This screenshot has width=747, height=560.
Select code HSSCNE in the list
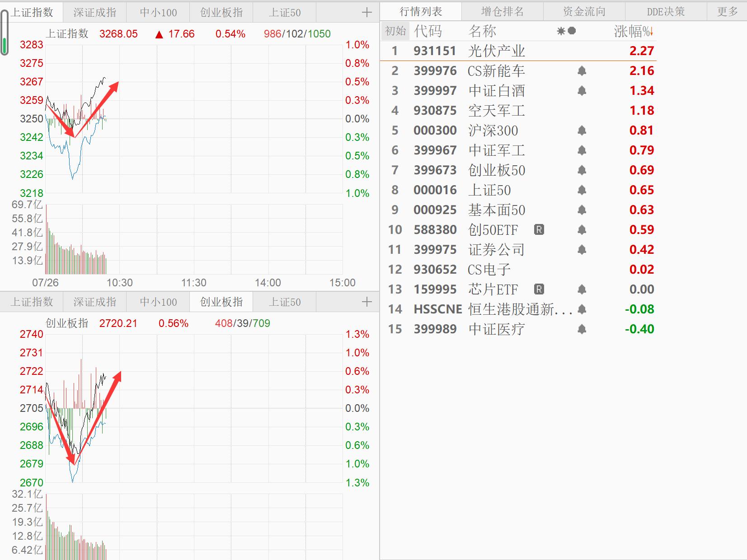coord(437,309)
